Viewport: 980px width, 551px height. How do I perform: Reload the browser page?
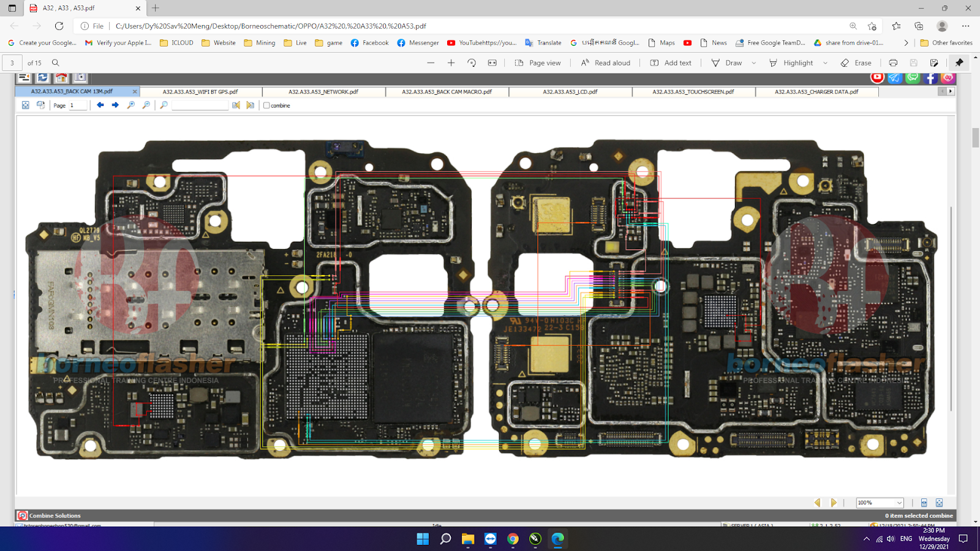(59, 26)
